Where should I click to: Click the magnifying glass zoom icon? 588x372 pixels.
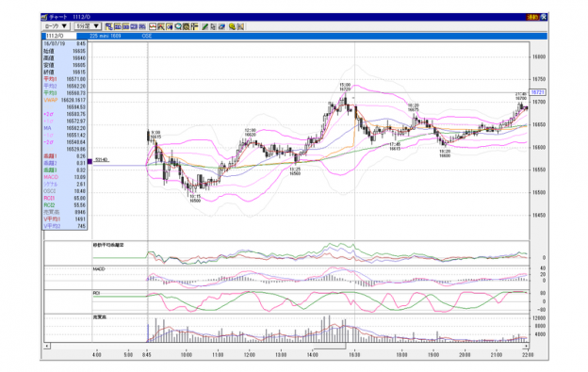[178, 26]
